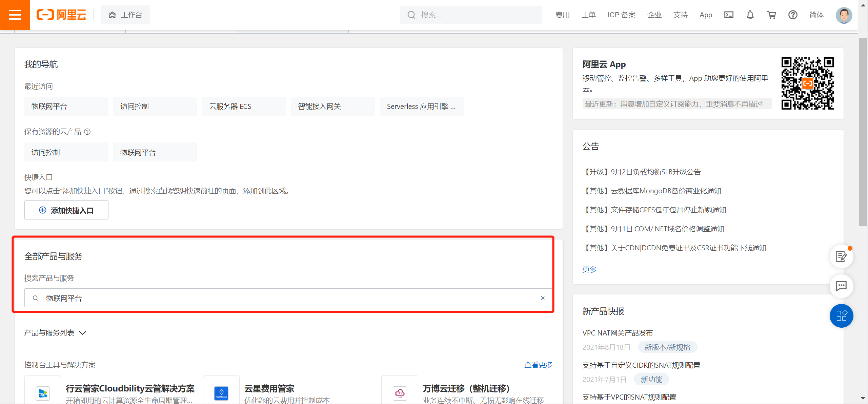Viewport: 868px width, 404px height.
Task: Open the 费用 menu
Action: 562,15
